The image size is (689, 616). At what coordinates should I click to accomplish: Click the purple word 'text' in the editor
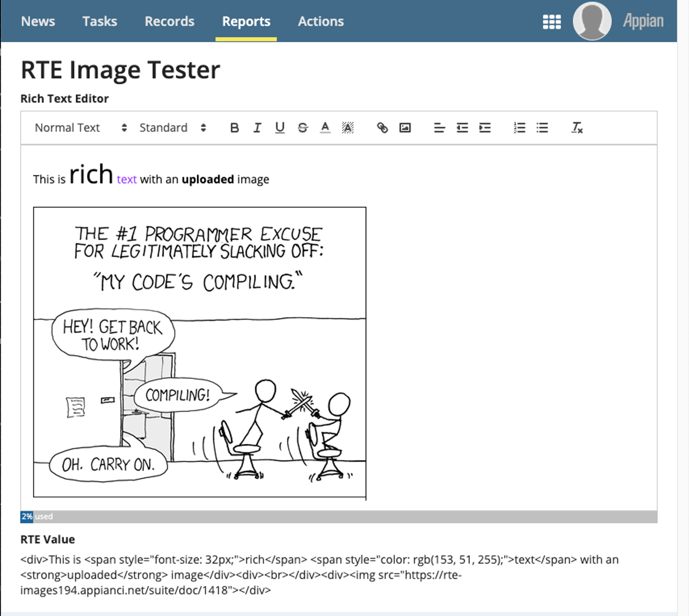click(x=127, y=179)
